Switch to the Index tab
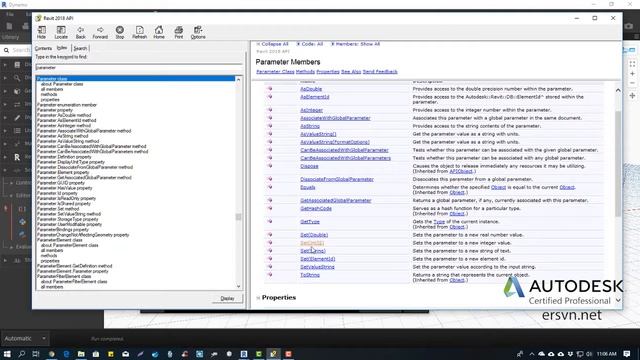640x360 pixels. pos(62,48)
